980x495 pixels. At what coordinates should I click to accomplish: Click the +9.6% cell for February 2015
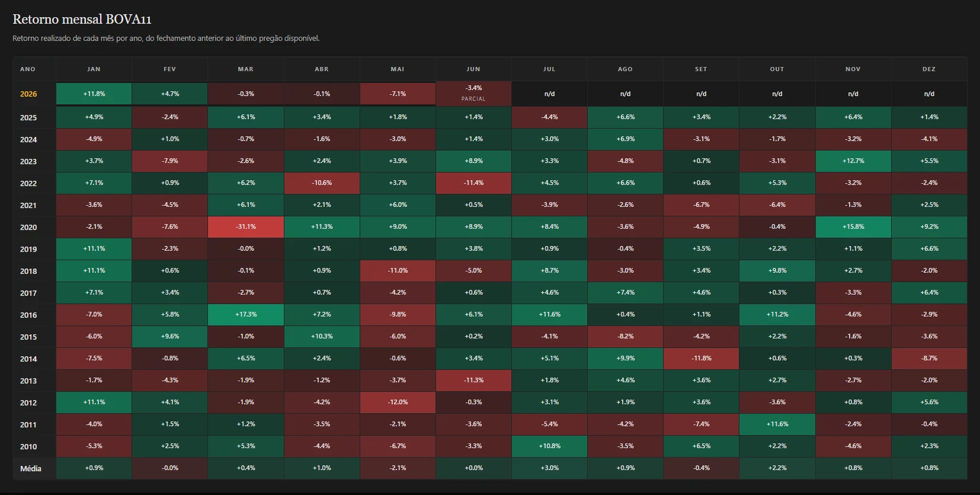[169, 336]
